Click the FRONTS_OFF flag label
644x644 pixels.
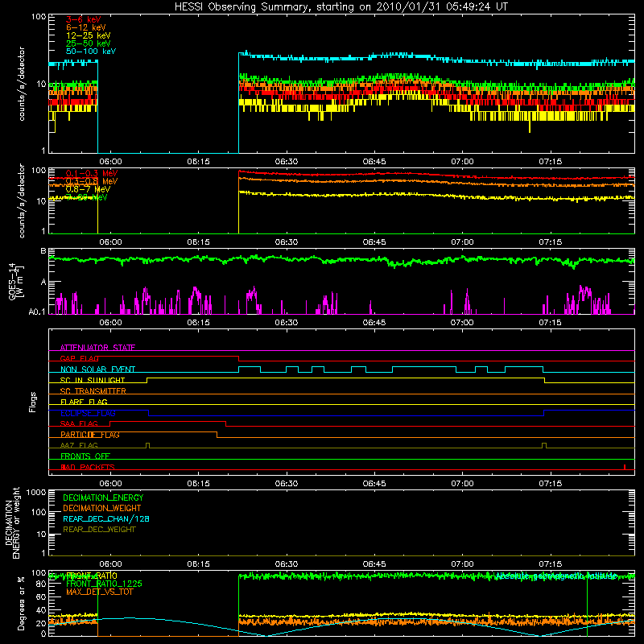tap(85, 456)
